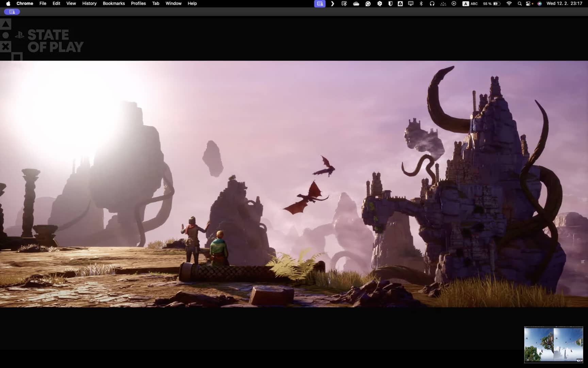Open the headphones audio menu bar icon
The height and width of the screenshot is (368, 588).
tap(432, 3)
